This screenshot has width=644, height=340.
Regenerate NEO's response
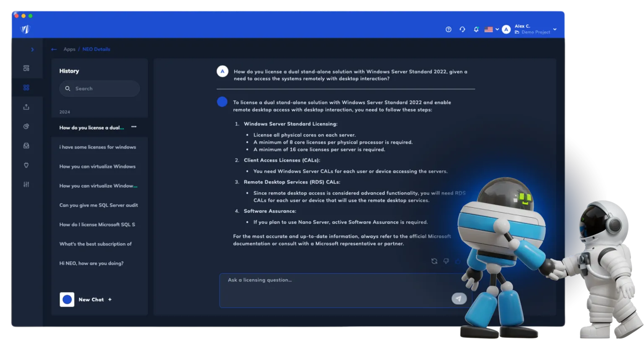434,261
